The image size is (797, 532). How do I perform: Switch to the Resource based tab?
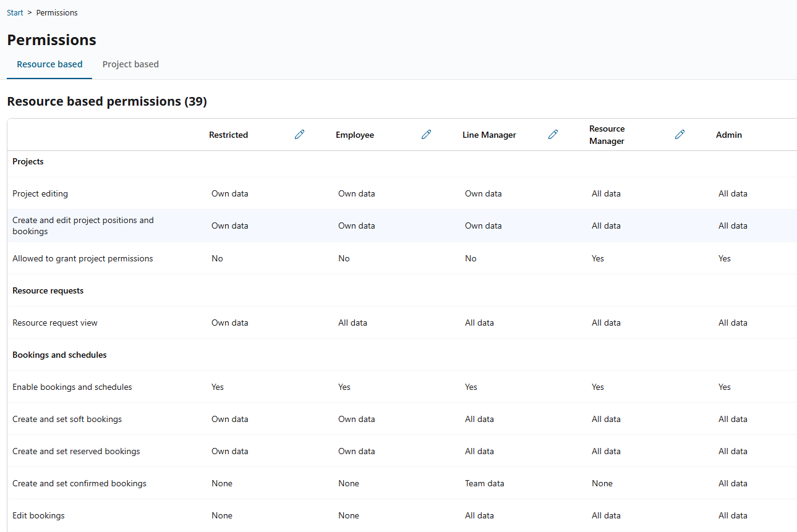click(49, 64)
